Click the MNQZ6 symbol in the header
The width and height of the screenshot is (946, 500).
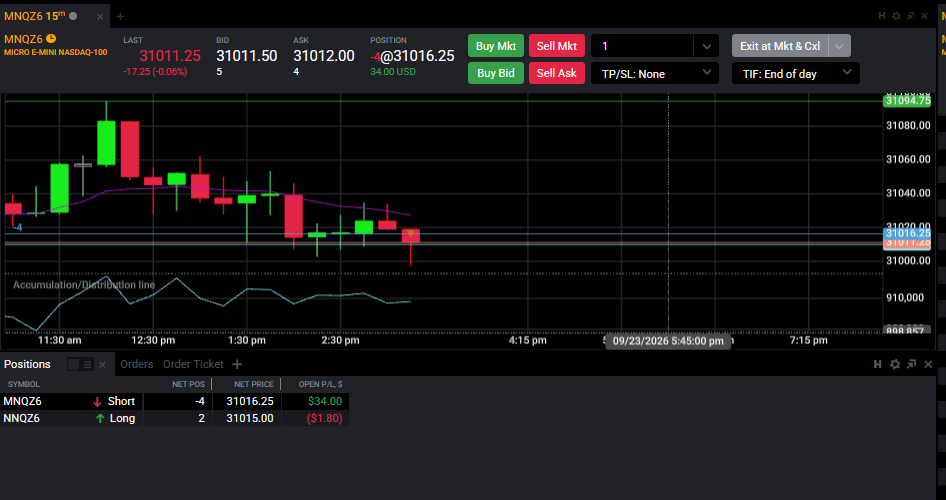[24, 39]
